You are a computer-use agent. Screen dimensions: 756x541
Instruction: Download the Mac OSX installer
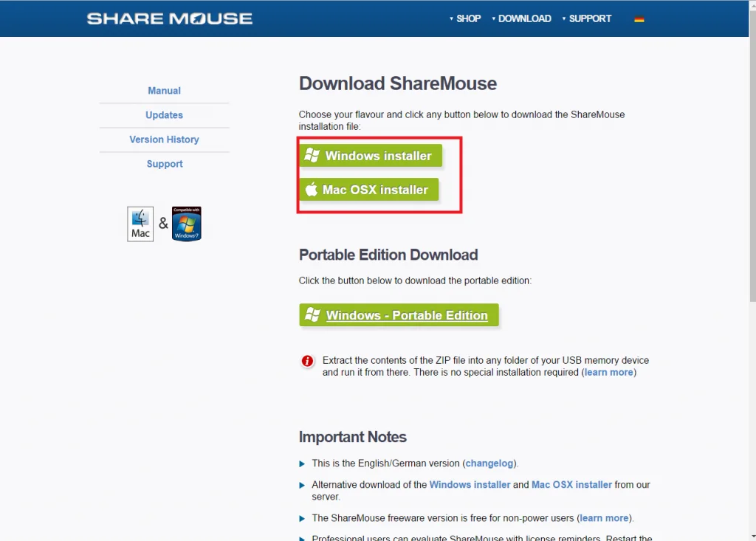tap(375, 190)
